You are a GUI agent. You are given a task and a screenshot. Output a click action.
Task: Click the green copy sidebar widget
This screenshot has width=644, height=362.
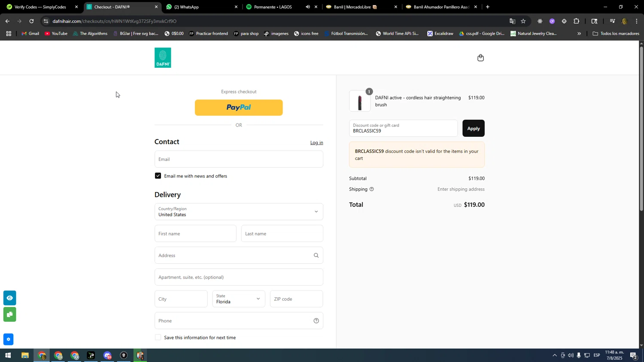(9, 315)
